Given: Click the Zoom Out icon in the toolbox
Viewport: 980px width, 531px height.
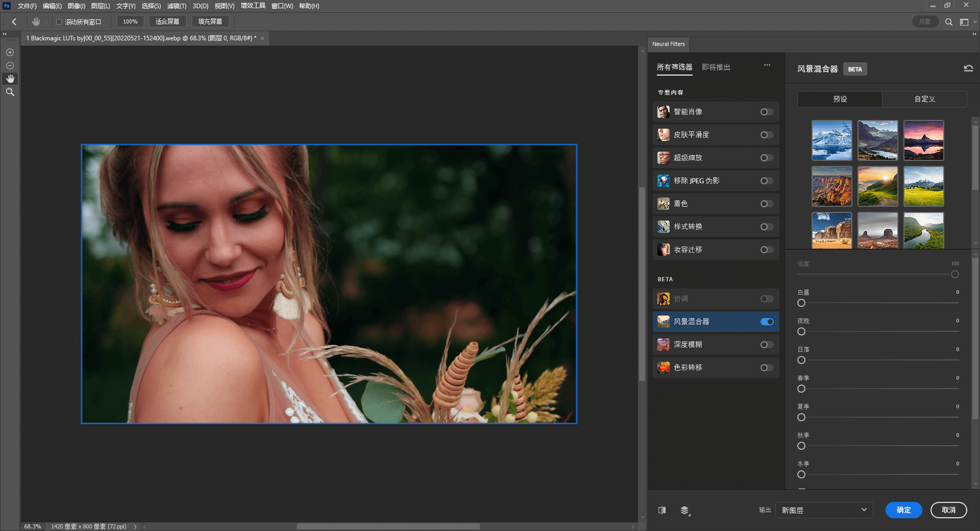Looking at the screenshot, I should 10,65.
